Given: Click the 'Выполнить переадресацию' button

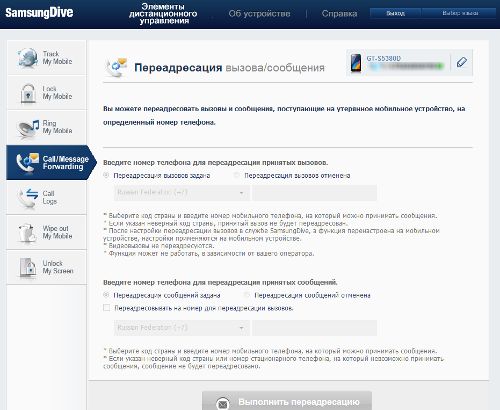Looking at the screenshot, I should click(287, 401).
